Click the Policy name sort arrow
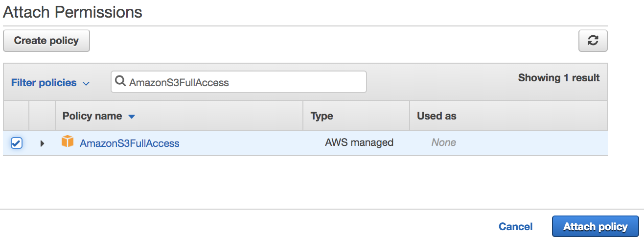644x239 pixels. pos(131,117)
